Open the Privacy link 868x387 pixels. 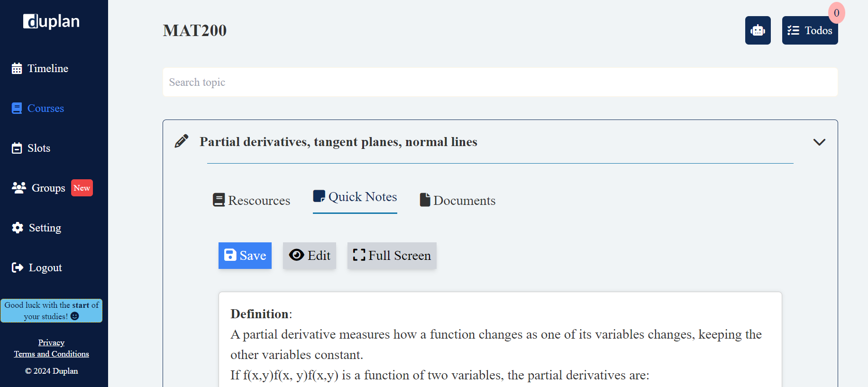pos(51,342)
